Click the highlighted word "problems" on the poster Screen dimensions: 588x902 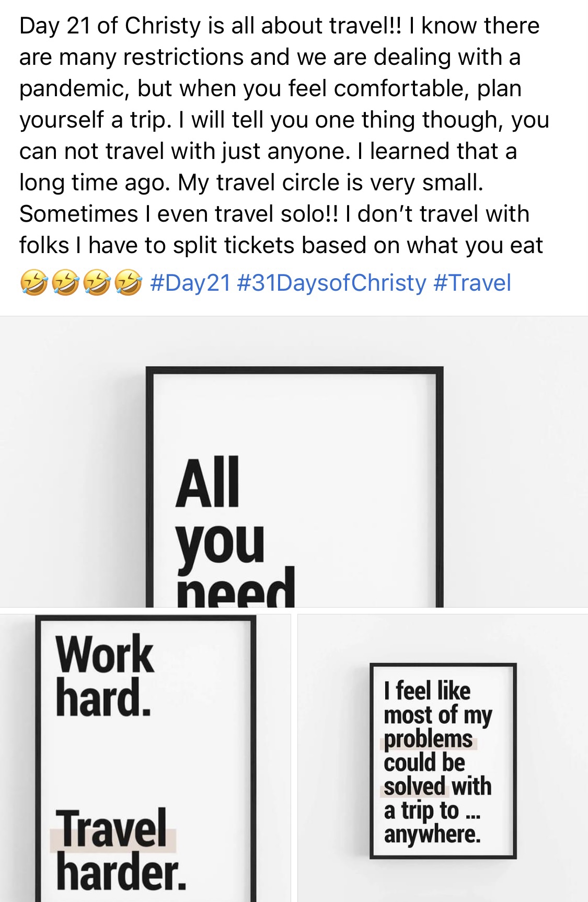[428, 739]
